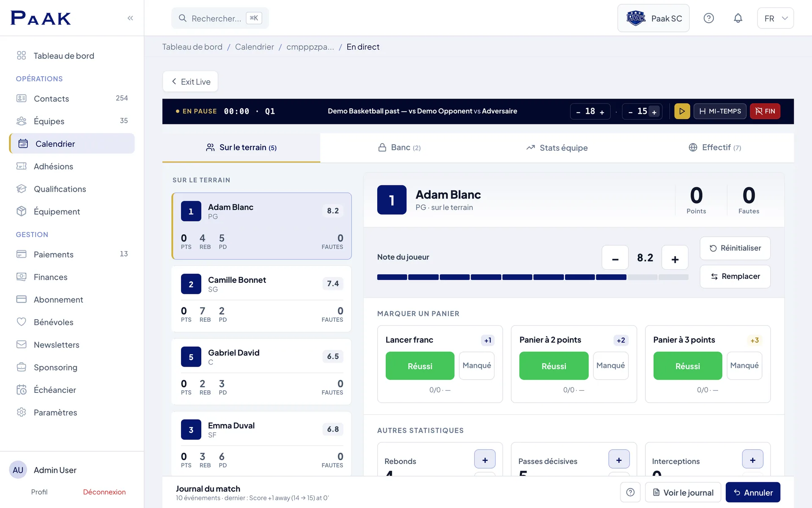This screenshot has width=812, height=508.
Task: Open the FR language dropdown
Action: pos(775,18)
